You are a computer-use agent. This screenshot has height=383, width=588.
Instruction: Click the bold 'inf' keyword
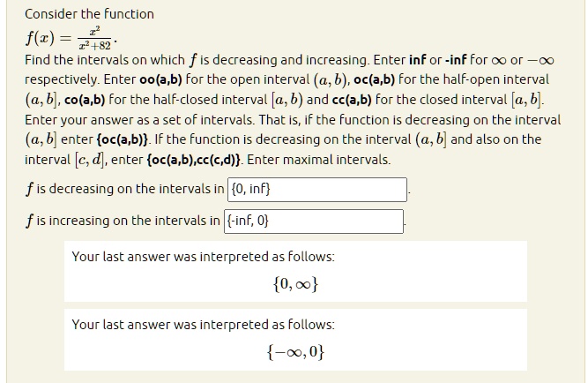[x=417, y=60]
